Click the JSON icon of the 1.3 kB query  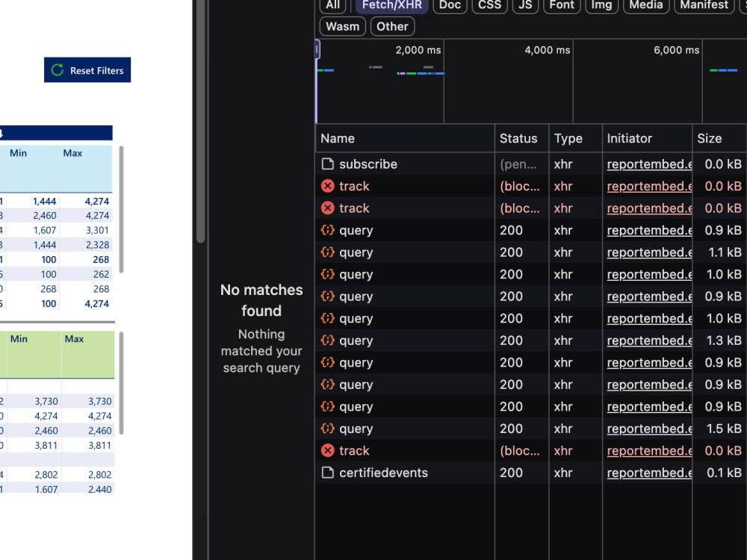point(328,340)
